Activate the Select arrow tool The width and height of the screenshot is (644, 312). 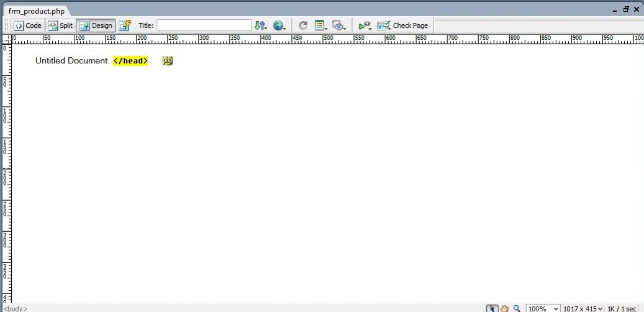coord(492,308)
